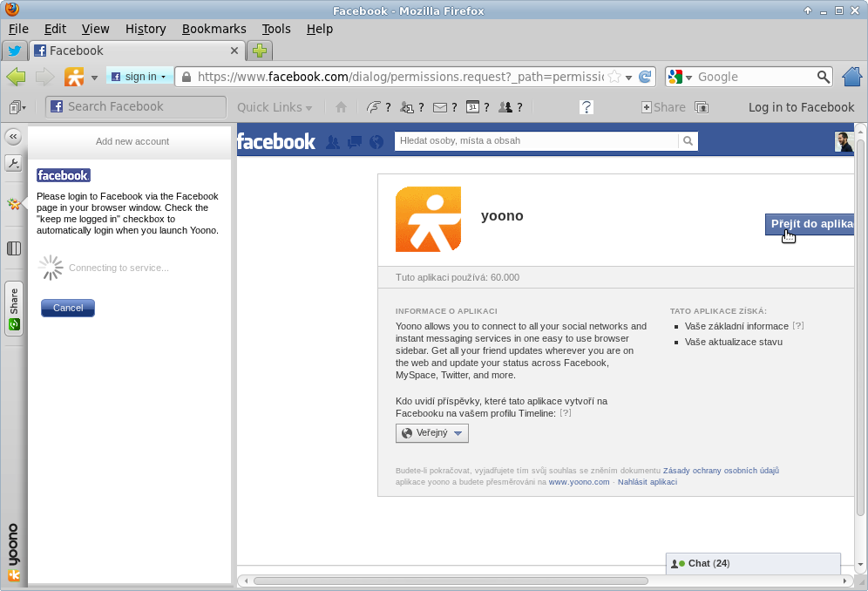Open a new tab with the plus button
This screenshot has height=591, width=868.
[x=260, y=51]
